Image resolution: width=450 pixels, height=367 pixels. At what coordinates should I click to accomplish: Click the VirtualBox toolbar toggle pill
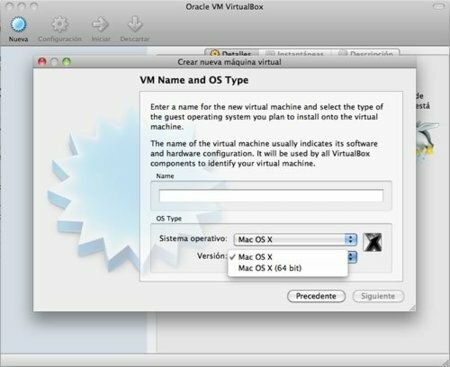438,6
